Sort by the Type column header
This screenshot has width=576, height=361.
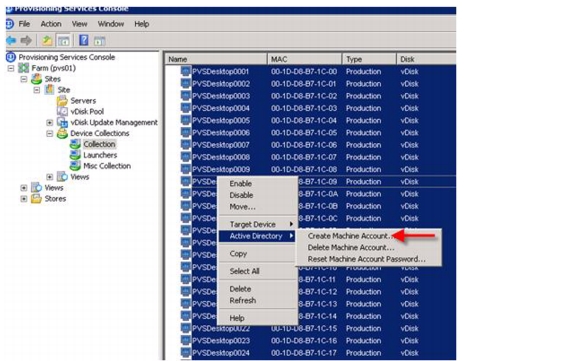pos(370,59)
